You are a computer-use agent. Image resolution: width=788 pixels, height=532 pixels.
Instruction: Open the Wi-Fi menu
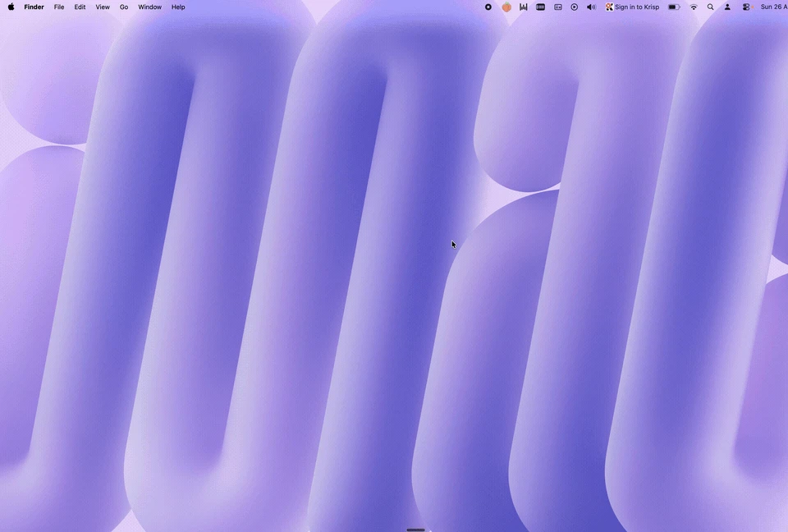coord(694,7)
